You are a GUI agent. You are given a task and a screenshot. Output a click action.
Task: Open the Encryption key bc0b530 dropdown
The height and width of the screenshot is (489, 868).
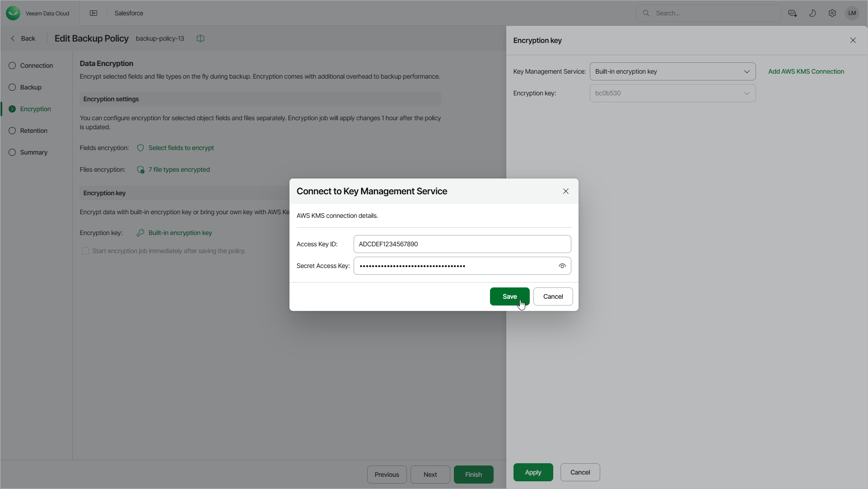point(672,93)
